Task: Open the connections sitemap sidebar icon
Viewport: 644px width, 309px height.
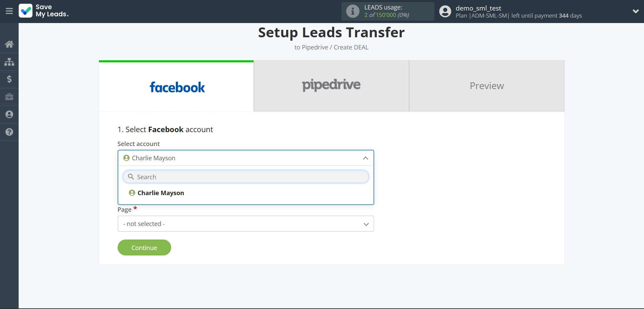Action: coord(9,62)
